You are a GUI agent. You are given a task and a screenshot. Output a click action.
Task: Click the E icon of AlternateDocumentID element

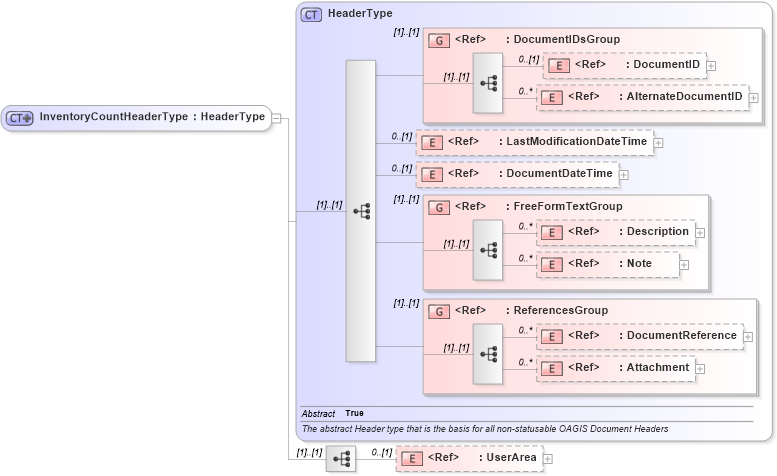tap(552, 97)
